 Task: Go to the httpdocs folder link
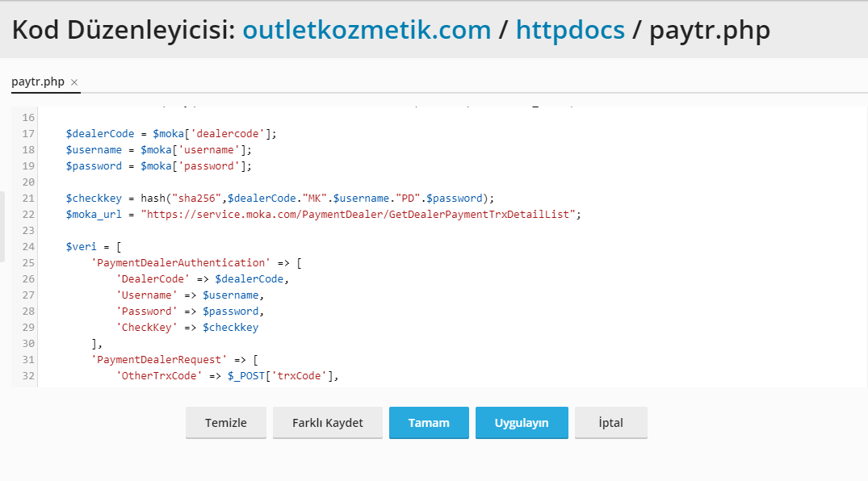click(x=570, y=30)
